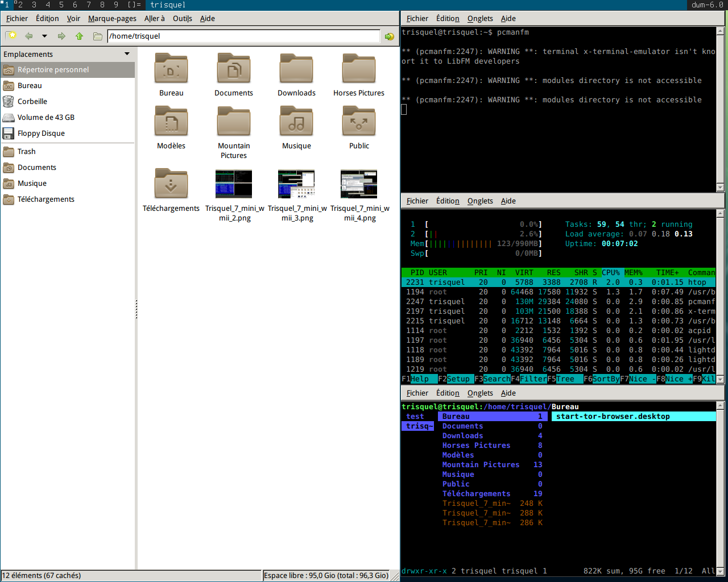The width and height of the screenshot is (728, 582).
Task: Open the Voir menu
Action: (73, 18)
